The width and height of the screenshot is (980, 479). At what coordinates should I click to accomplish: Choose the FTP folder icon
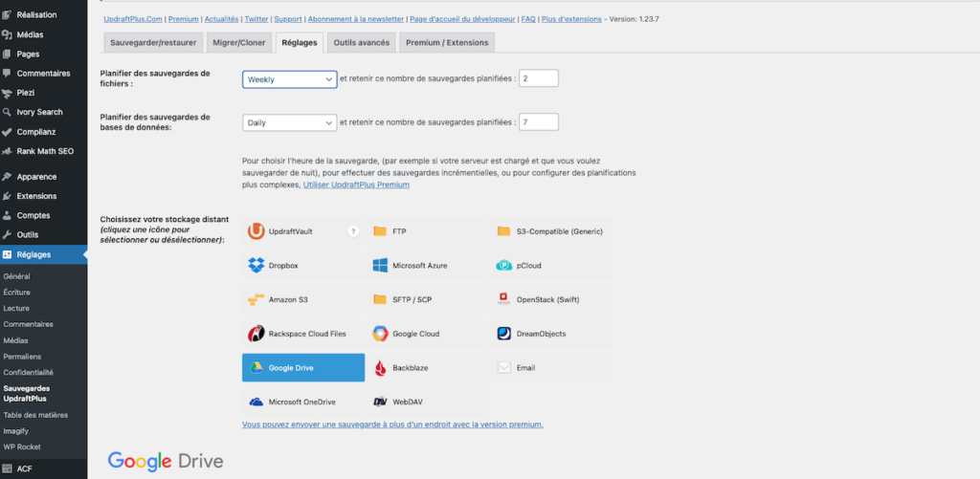click(380, 231)
